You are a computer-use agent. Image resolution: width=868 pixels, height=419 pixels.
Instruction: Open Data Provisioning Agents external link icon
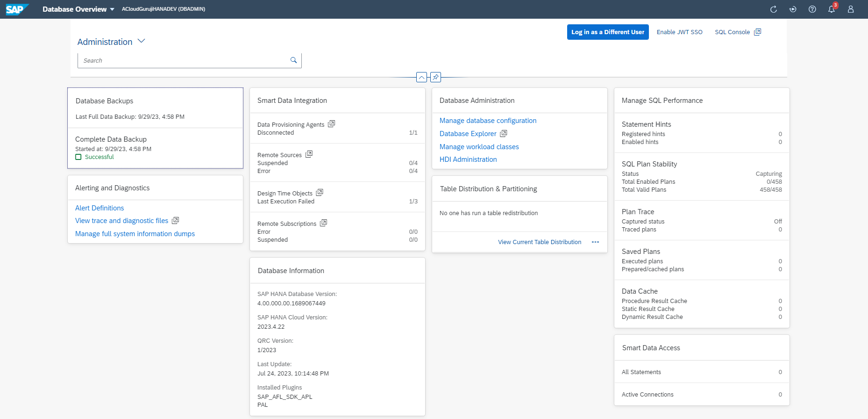332,124
